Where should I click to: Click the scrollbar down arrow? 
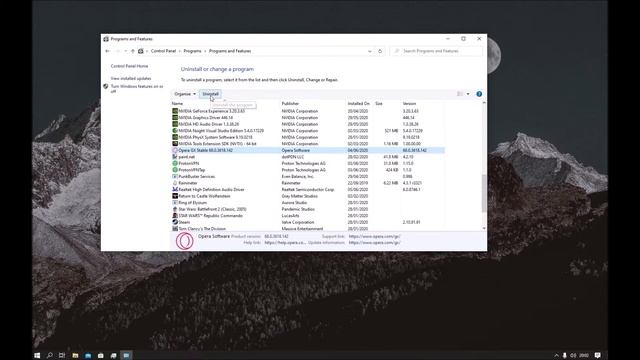484,229
